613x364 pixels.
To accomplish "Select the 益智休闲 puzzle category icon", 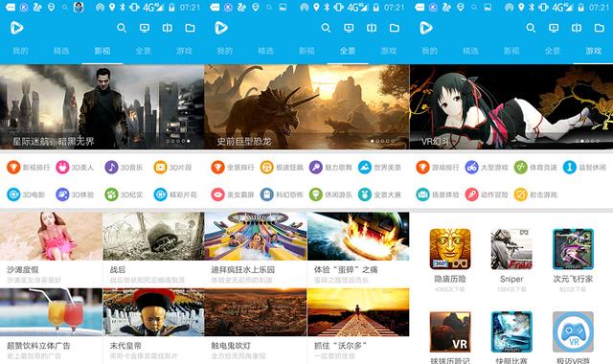I will point(570,168).
